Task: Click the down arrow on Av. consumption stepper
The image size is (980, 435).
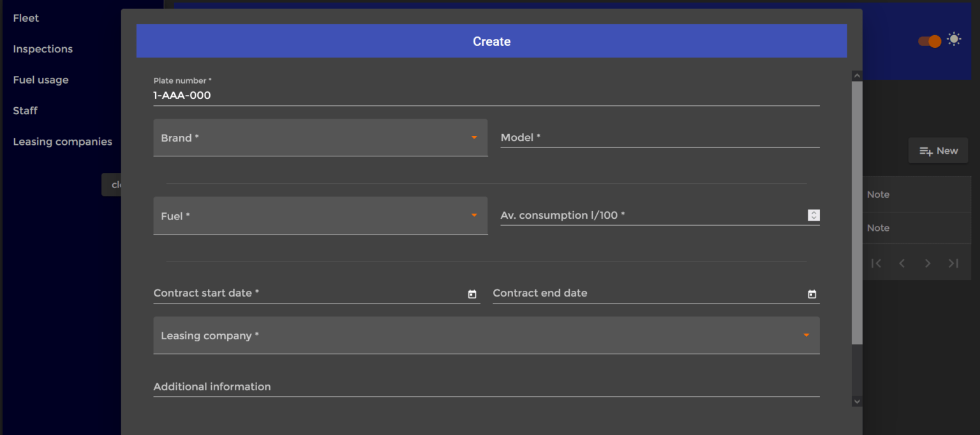Action: click(813, 217)
